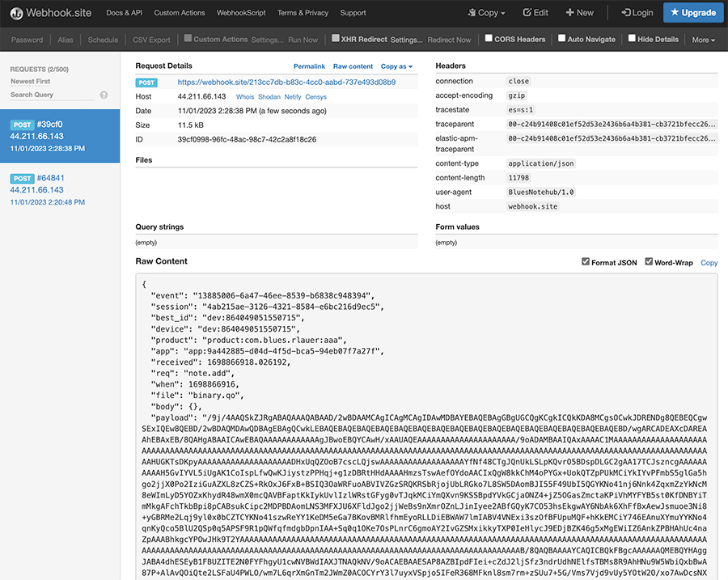Click the Edit button

pos(535,13)
